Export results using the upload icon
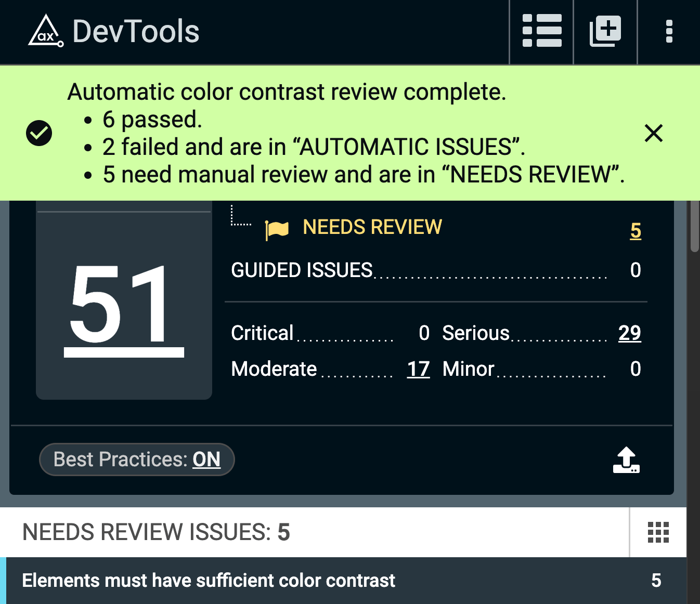Image resolution: width=700 pixels, height=604 pixels. [627, 460]
